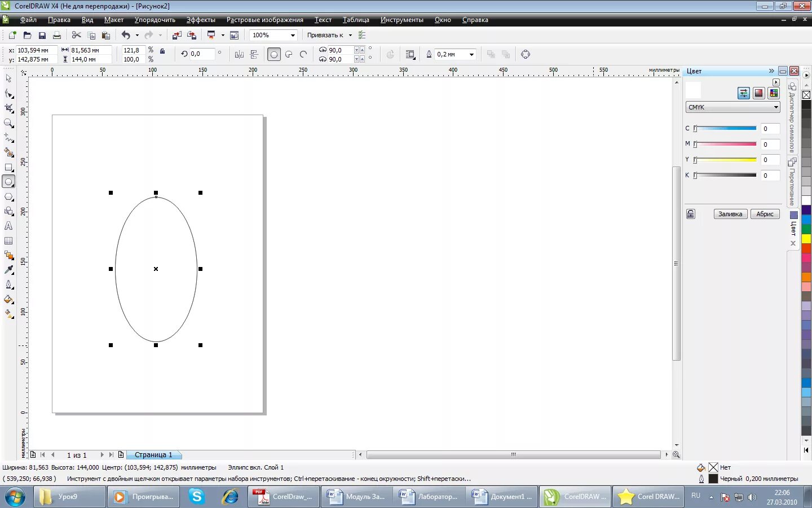Select the Ellipse tool
This screenshot has width=812, height=508.
[x=8, y=182]
